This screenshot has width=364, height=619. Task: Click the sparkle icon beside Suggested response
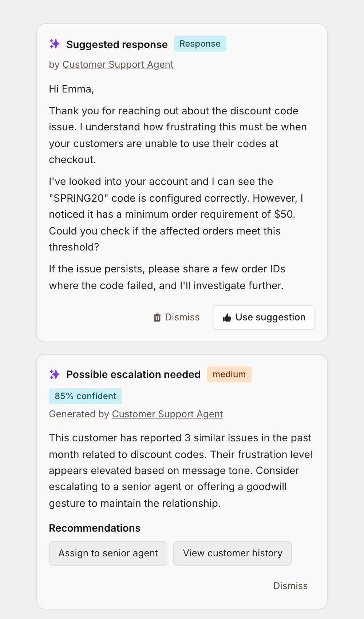pos(55,44)
